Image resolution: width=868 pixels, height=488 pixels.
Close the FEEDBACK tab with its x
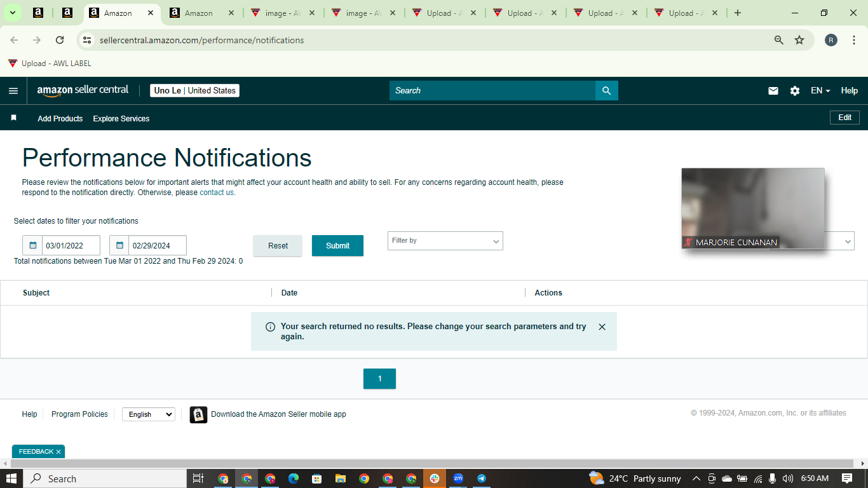[x=58, y=452]
